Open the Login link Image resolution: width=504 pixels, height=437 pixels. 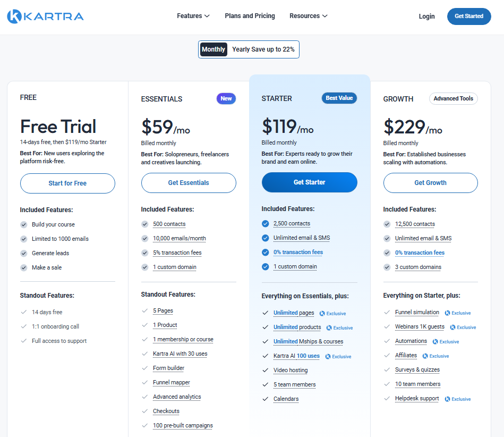point(426,16)
